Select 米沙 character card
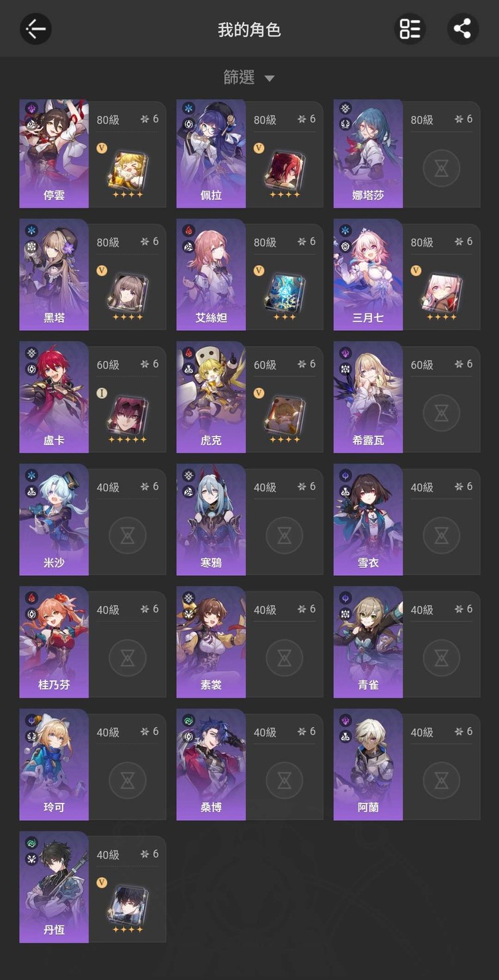Screen dimensions: 499x980 click(92, 521)
